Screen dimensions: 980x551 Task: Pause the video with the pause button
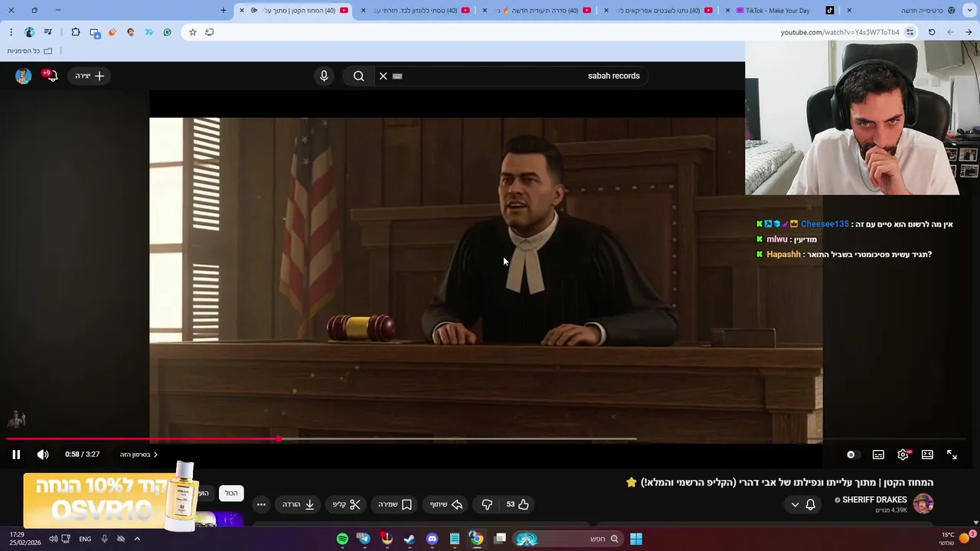pos(16,455)
